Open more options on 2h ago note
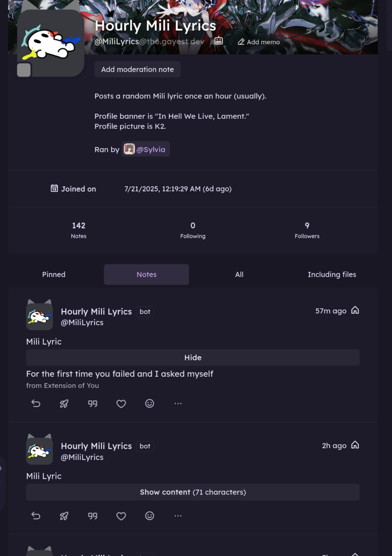392x556 pixels. click(178, 516)
